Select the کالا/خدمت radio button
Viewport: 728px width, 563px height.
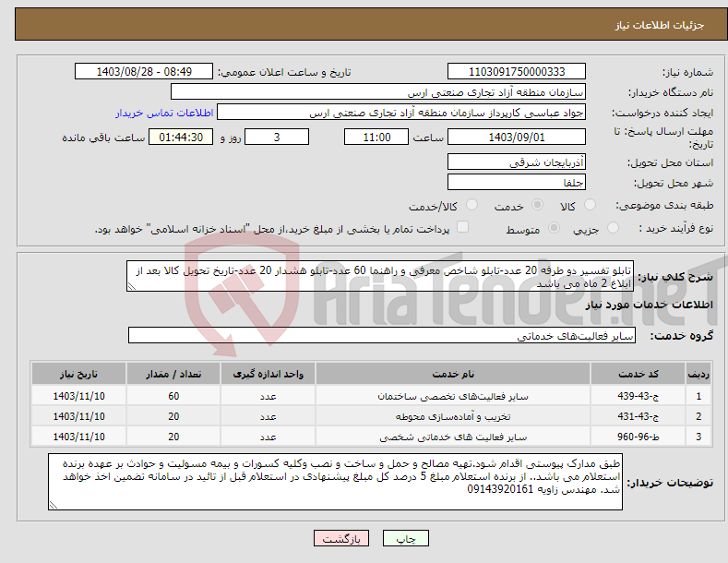click(471, 204)
